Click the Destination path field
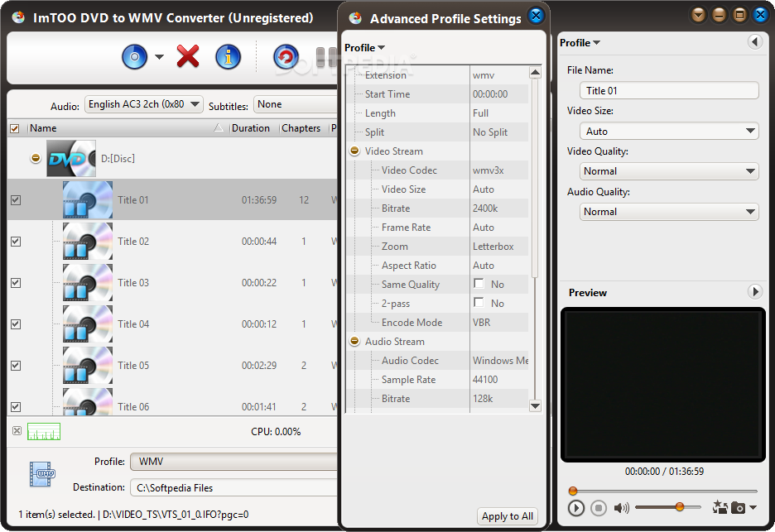The width and height of the screenshot is (775, 532). click(x=233, y=488)
